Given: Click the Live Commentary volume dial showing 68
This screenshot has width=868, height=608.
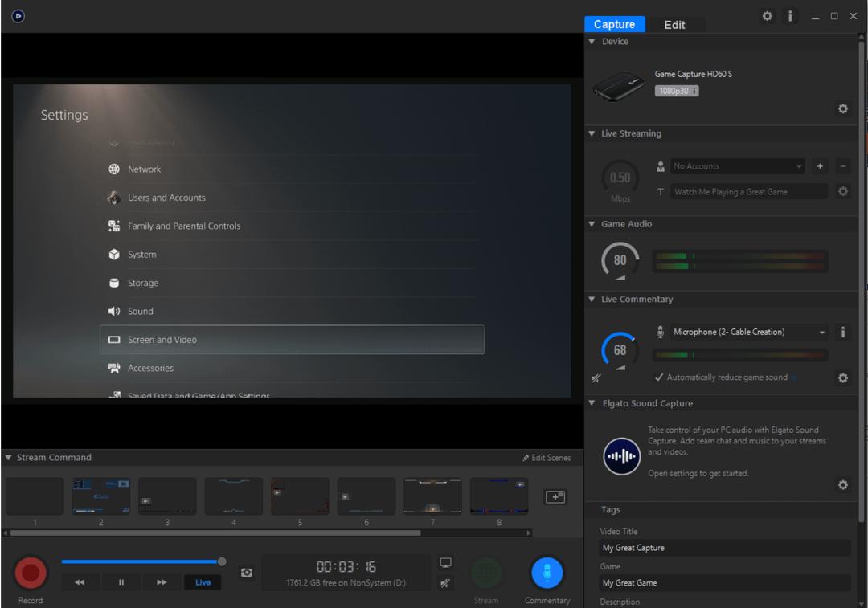Looking at the screenshot, I should (620, 350).
